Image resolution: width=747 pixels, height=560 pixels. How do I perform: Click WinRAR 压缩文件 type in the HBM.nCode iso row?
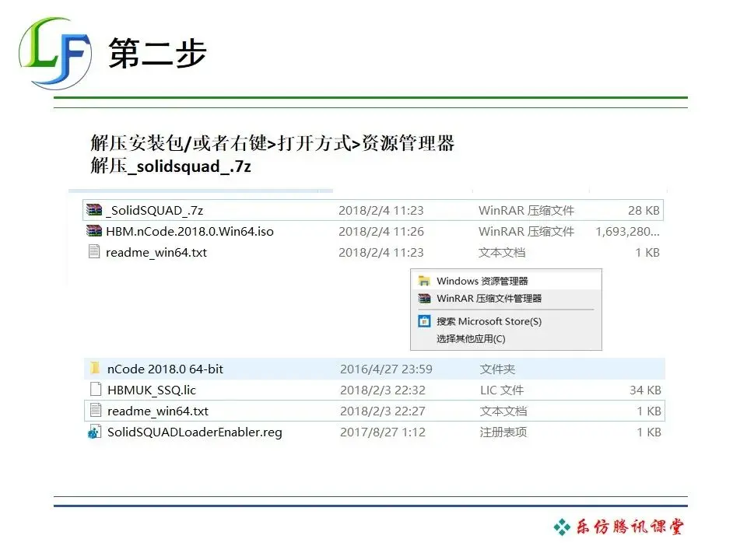click(527, 232)
